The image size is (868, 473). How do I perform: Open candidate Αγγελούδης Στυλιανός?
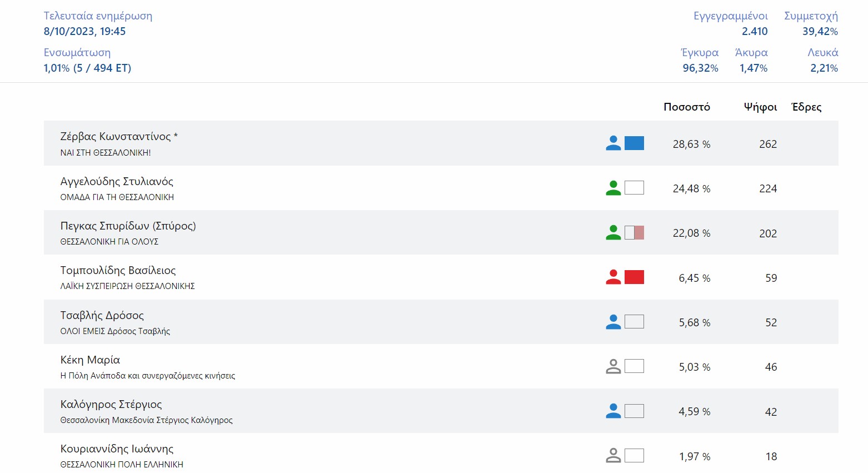(x=117, y=181)
